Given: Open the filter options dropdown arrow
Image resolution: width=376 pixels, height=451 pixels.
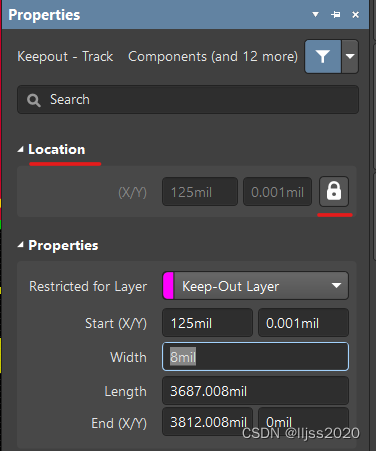Looking at the screenshot, I should pyautogui.click(x=350, y=57).
